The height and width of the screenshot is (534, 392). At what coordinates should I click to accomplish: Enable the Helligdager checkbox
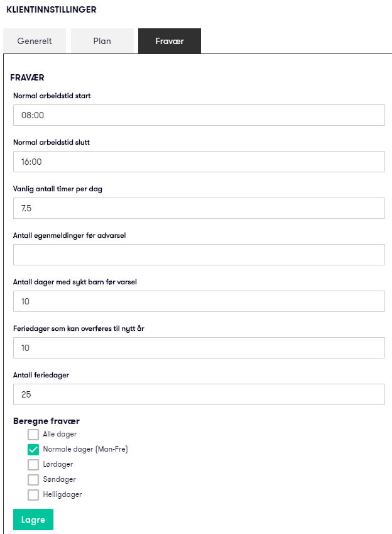33,495
